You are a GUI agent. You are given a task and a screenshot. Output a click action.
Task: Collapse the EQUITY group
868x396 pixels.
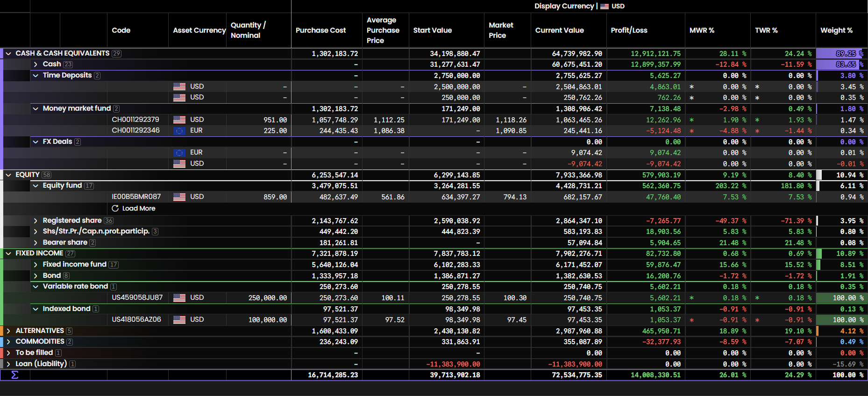tap(8, 175)
